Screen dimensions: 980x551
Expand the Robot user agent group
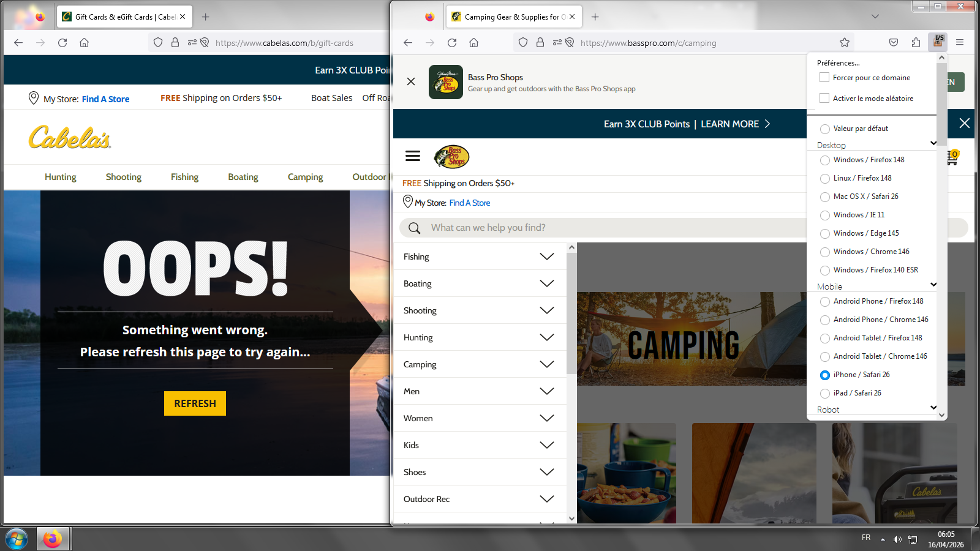pos(933,408)
